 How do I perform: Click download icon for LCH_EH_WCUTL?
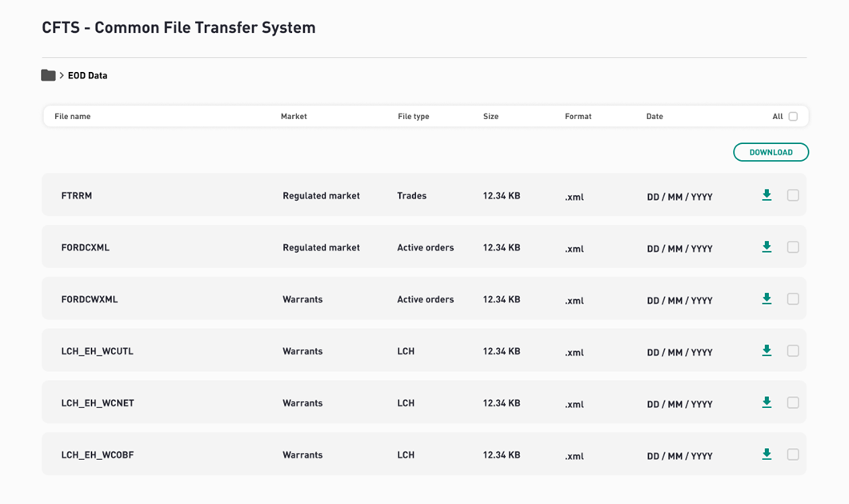coord(766,350)
